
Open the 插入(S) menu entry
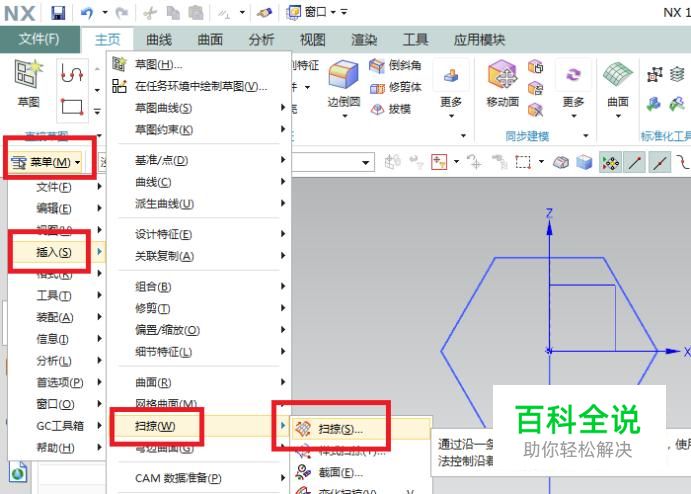56,252
